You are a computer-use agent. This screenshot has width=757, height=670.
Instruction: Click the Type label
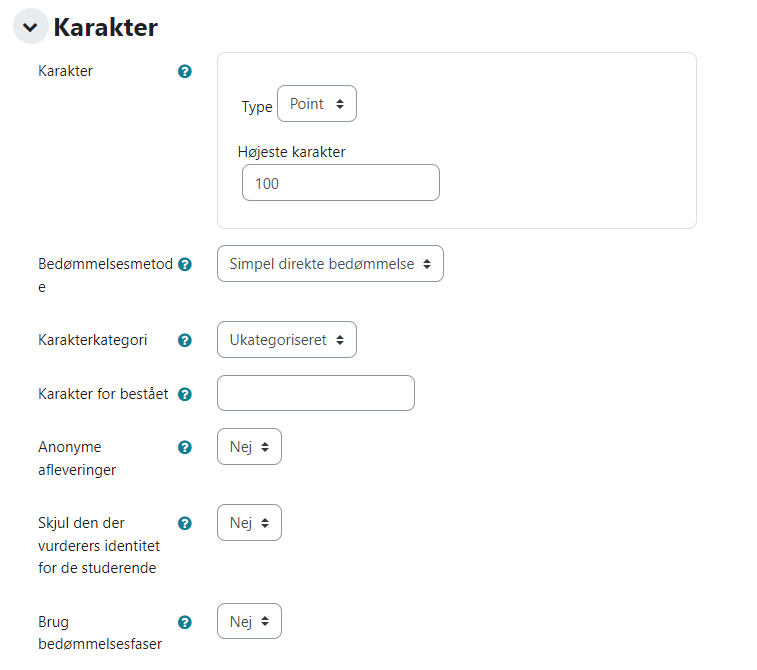tap(257, 107)
